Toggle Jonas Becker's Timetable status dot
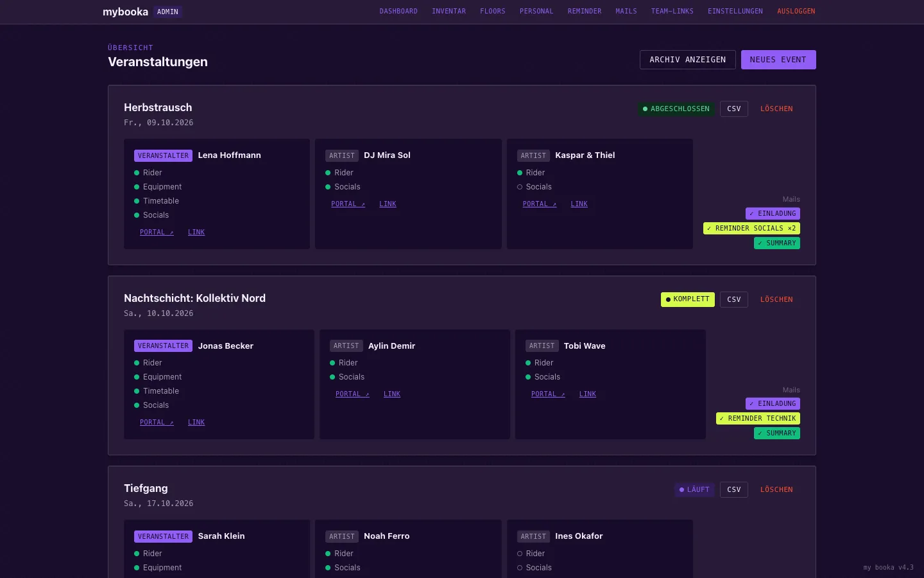The width and height of the screenshot is (924, 578). click(137, 391)
